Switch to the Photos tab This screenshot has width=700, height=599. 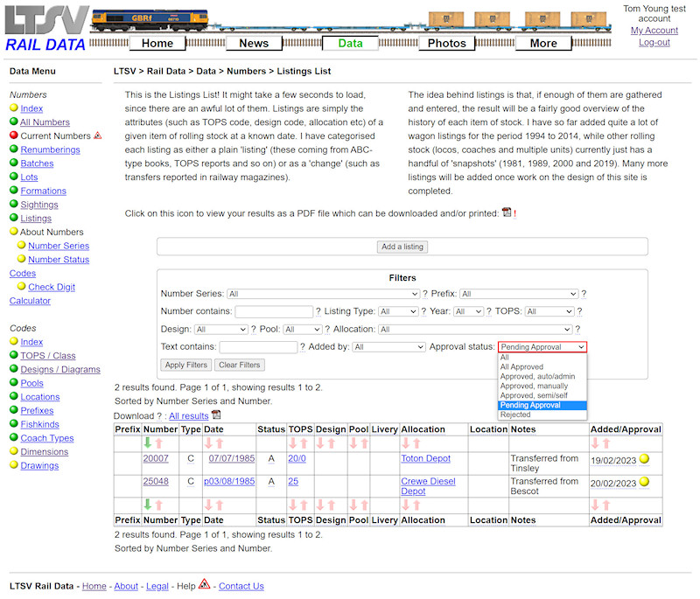(x=446, y=42)
